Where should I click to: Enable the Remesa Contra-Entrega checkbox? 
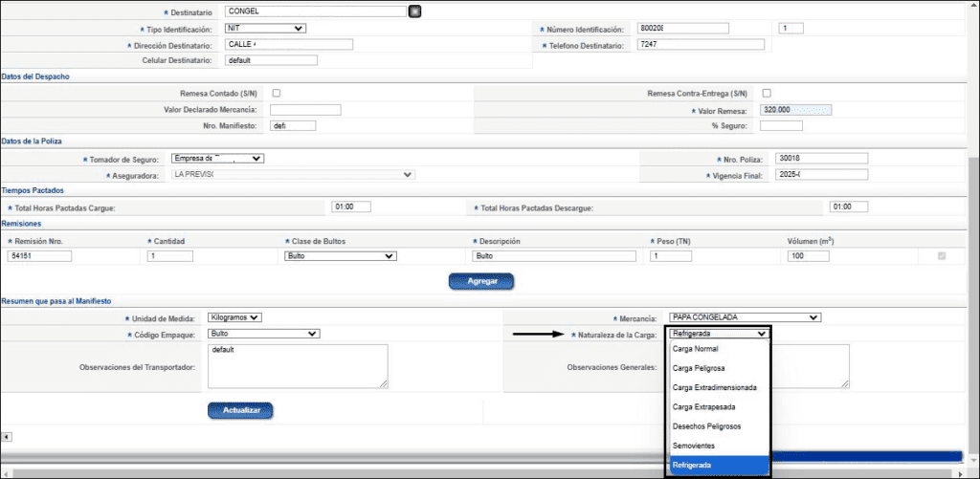(x=767, y=93)
